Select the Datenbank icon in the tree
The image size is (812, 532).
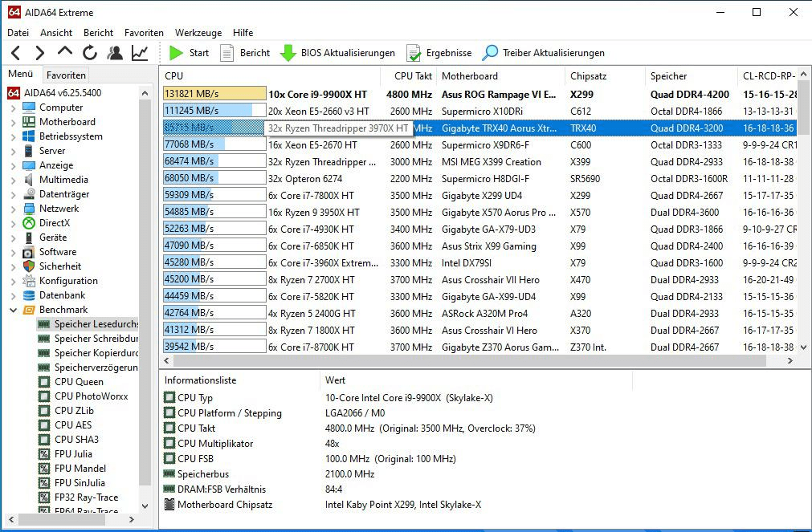pyautogui.click(x=29, y=295)
